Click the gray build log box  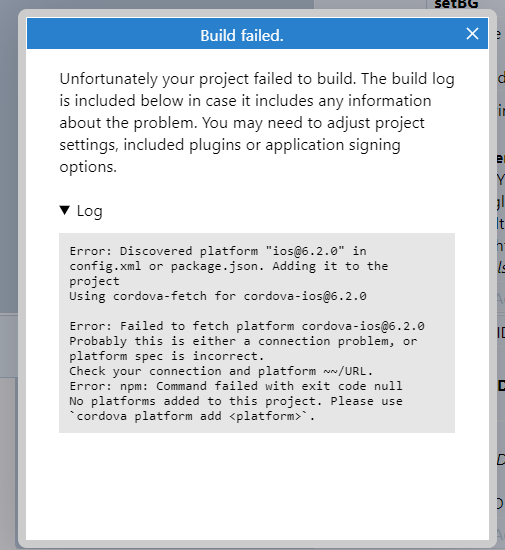257,333
